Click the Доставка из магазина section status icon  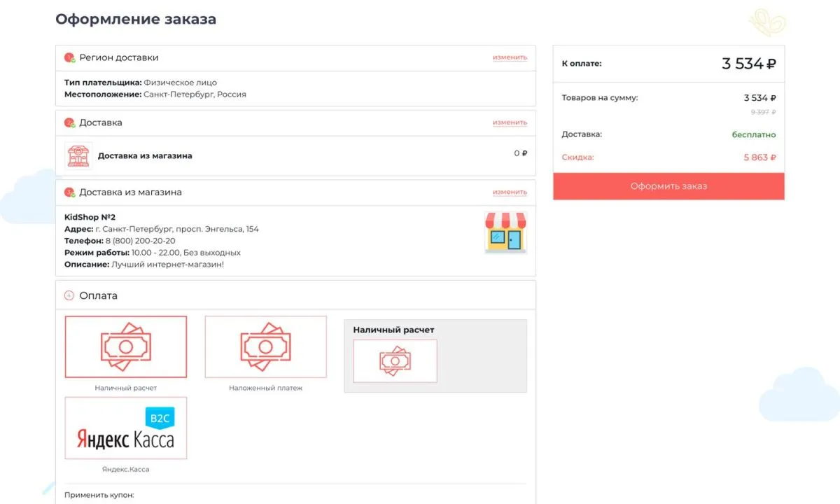point(69,192)
